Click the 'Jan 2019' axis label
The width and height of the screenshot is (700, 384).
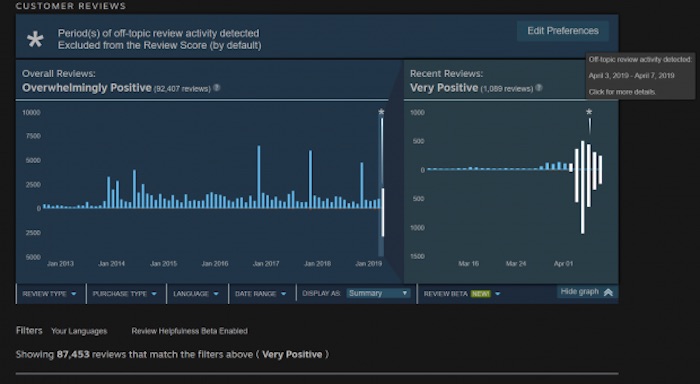coord(369,263)
